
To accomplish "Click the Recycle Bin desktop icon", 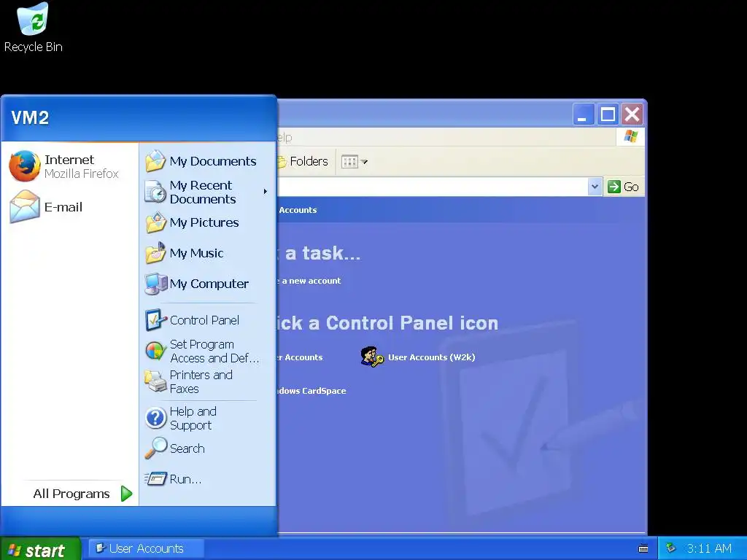I will click(x=33, y=19).
